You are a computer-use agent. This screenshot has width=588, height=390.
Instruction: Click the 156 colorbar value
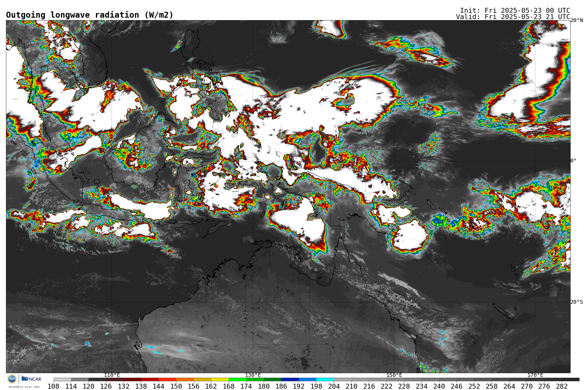[194, 386]
